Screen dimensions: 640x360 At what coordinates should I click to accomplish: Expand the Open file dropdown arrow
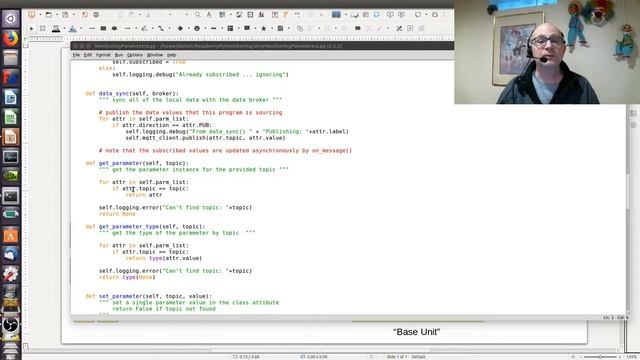[56, 15]
